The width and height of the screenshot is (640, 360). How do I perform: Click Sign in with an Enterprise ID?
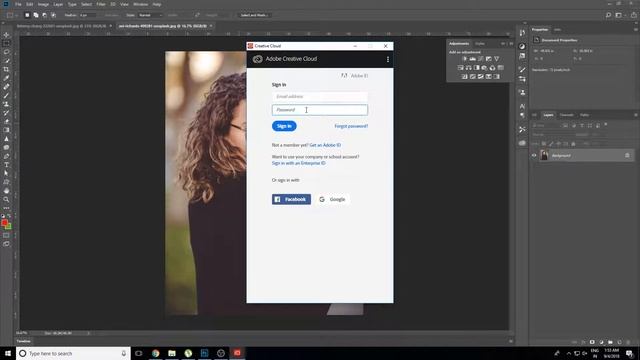tap(298, 163)
